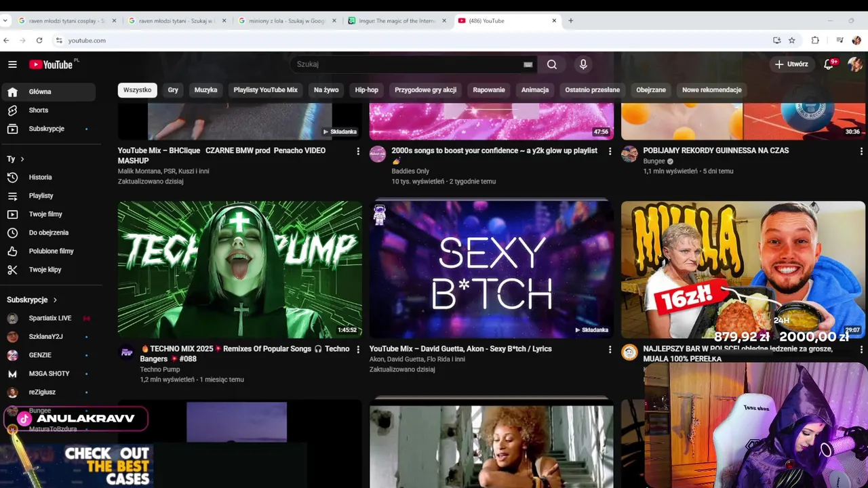Open Historia in the sidebar
Screen dimensions: 868x488
(47, 177)
